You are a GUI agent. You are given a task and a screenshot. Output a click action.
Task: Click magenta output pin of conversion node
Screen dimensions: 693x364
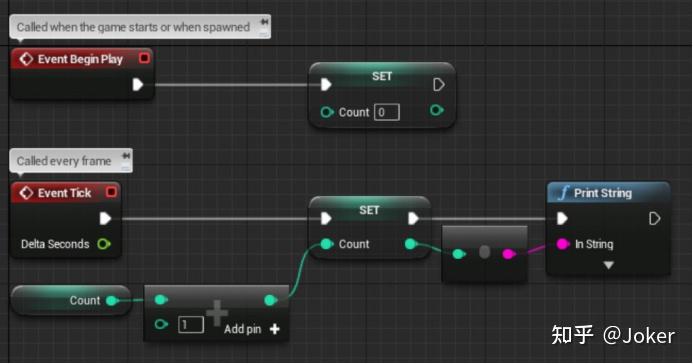pyautogui.click(x=509, y=254)
